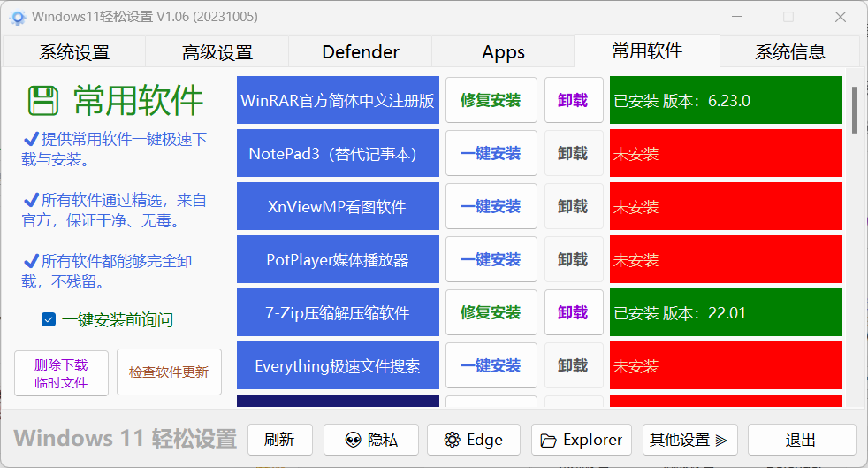
Task: Click 一键安装 for XnViewMP
Action: pos(491,207)
